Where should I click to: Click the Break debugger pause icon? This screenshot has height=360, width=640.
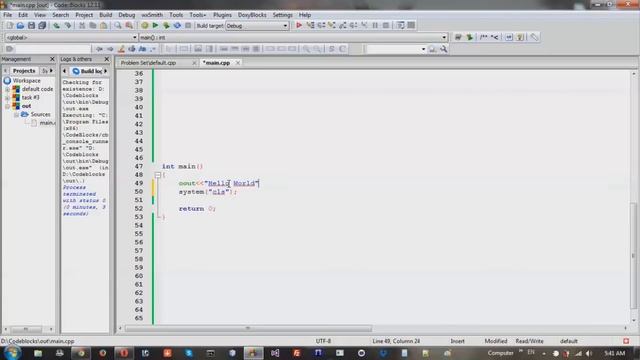click(375, 26)
